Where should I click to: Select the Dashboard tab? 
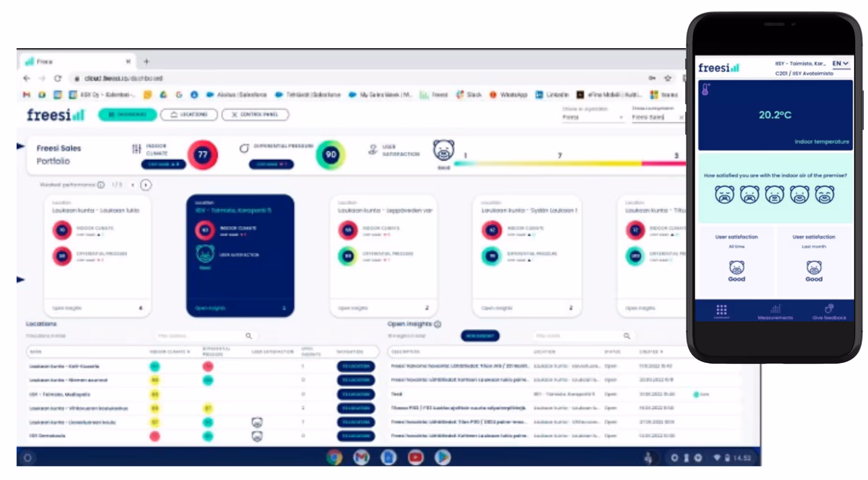(127, 115)
